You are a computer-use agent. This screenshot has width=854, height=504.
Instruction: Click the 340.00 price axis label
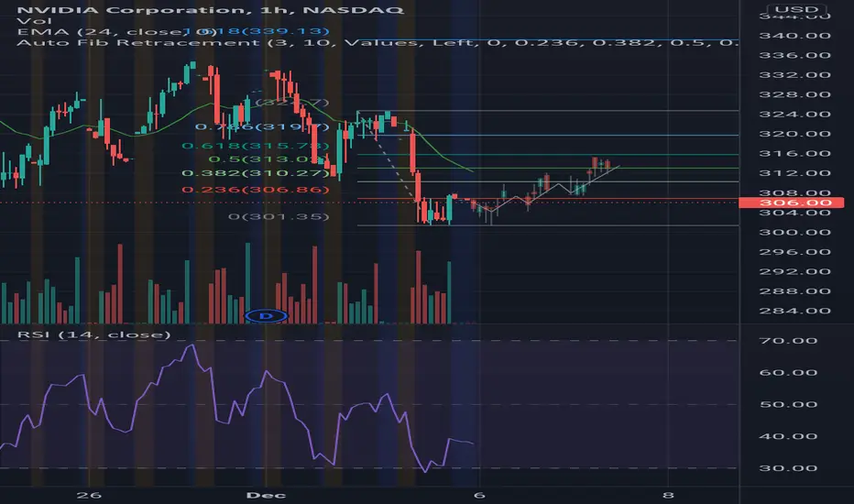[794, 36]
